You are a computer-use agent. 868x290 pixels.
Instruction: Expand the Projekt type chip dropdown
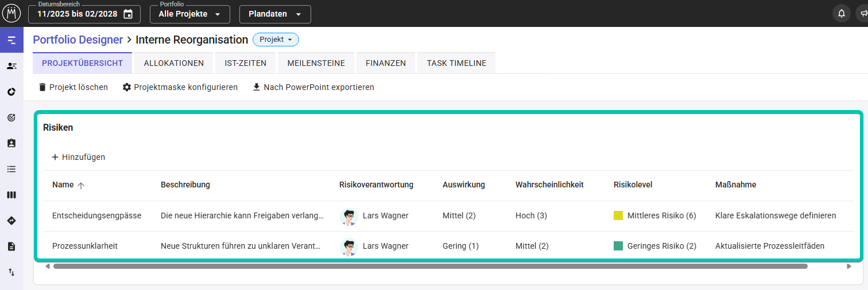click(276, 40)
